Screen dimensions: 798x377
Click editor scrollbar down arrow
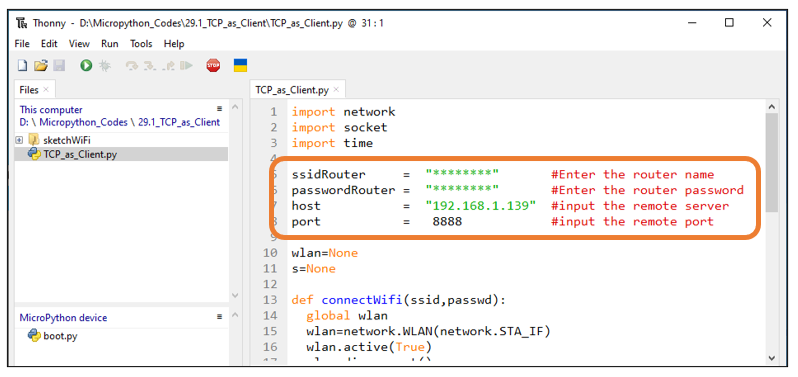click(x=772, y=358)
